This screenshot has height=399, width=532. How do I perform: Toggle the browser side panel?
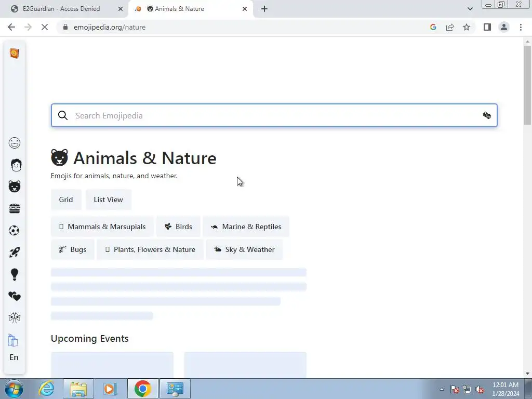click(487, 27)
